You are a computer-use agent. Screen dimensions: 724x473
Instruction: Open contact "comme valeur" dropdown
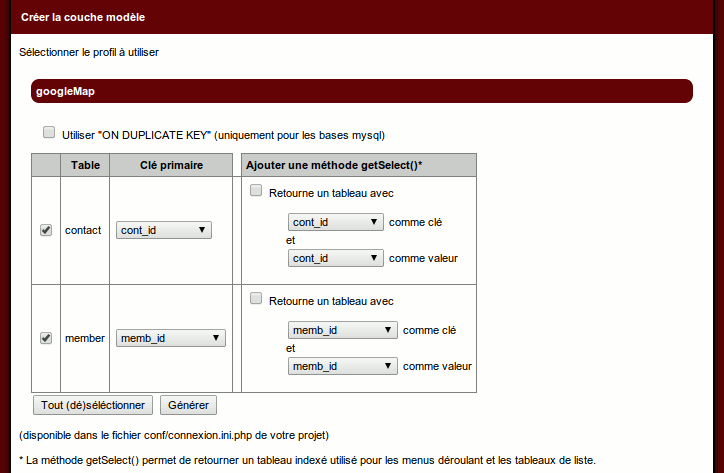point(336,258)
